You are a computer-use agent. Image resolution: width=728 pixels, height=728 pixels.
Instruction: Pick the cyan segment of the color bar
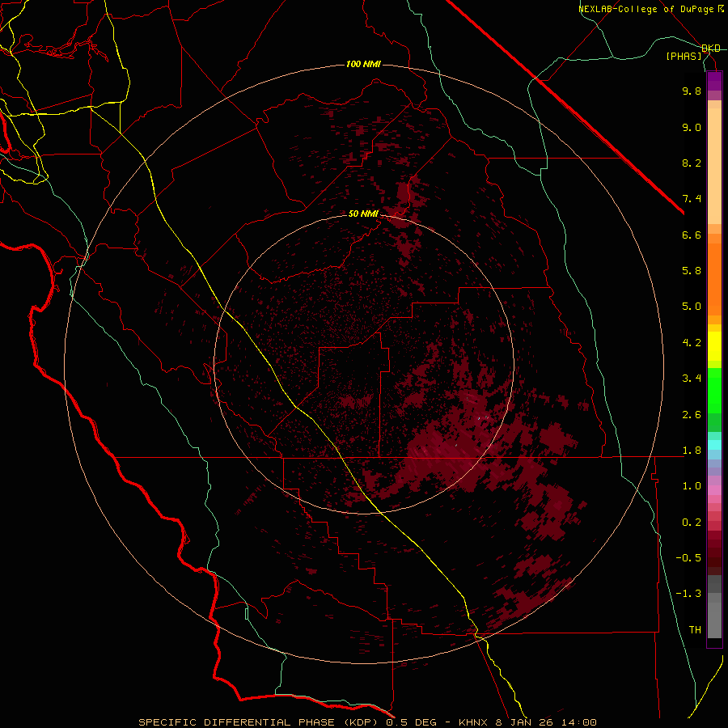pos(714,445)
